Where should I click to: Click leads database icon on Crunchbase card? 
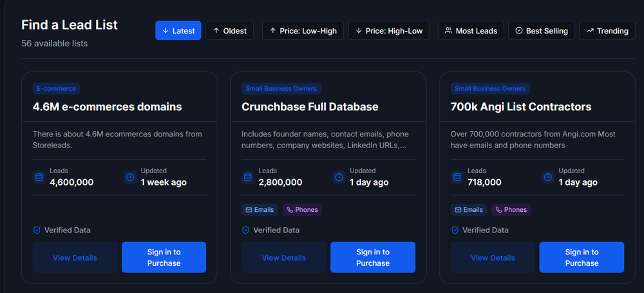click(x=248, y=177)
